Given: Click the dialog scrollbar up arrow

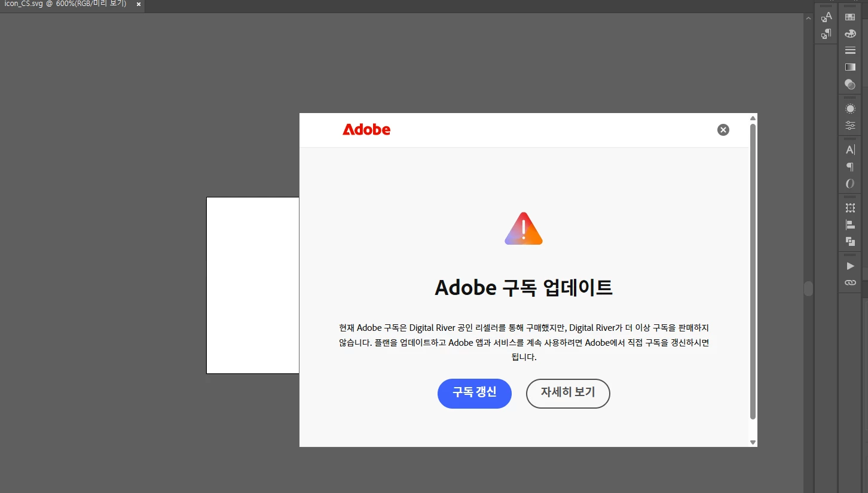Looking at the screenshot, I should [x=753, y=117].
